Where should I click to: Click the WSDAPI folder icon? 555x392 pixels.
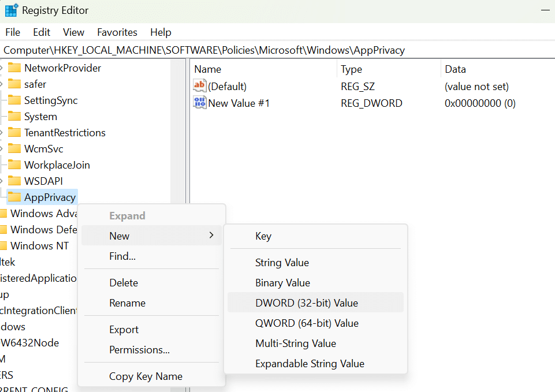pos(14,181)
